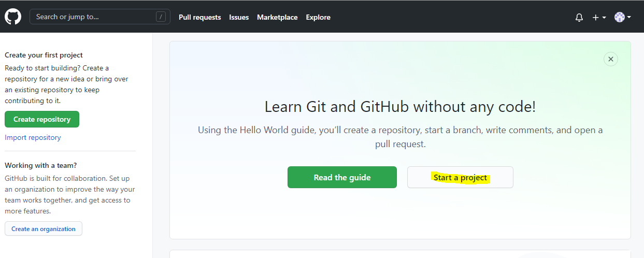Click the GitHub Octocat logo

pos(13,17)
